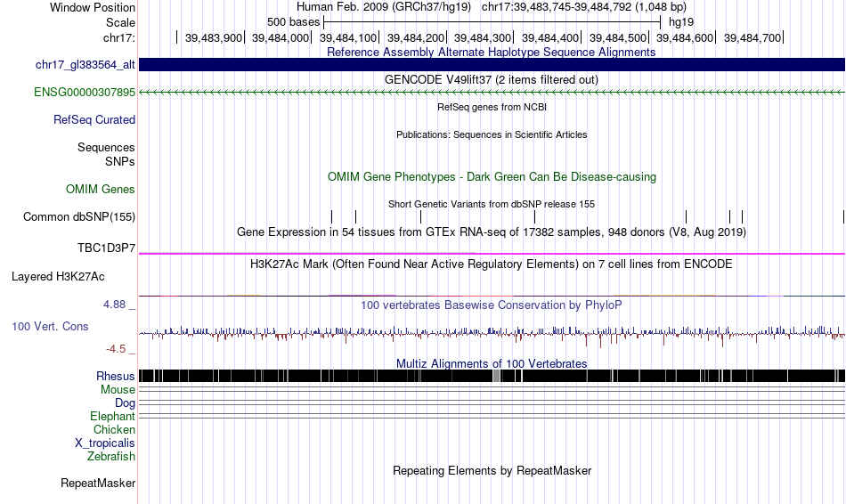Click the Elephant alignment line
This screenshot has height=504, width=846.
pos(492,416)
